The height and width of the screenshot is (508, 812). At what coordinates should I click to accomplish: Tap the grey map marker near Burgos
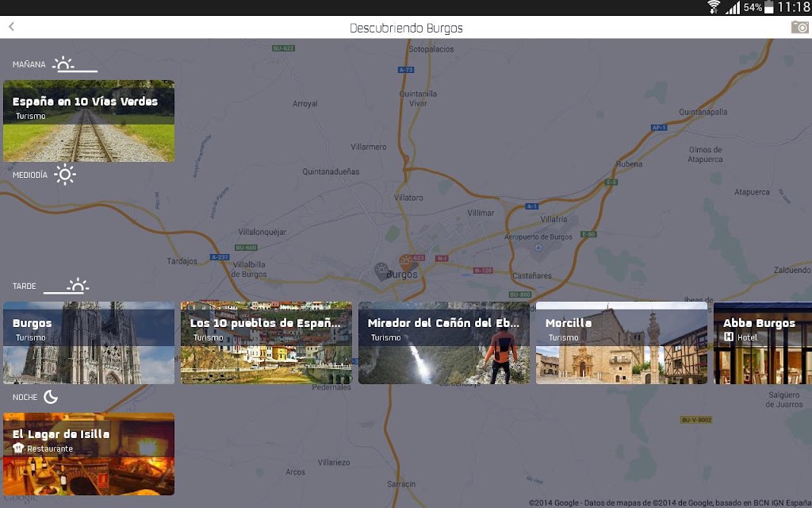click(381, 271)
